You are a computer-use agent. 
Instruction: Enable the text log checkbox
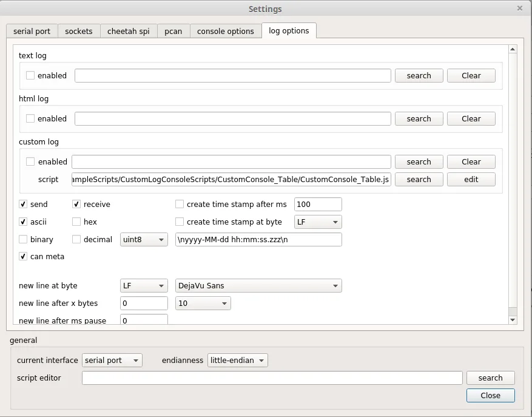pos(30,75)
